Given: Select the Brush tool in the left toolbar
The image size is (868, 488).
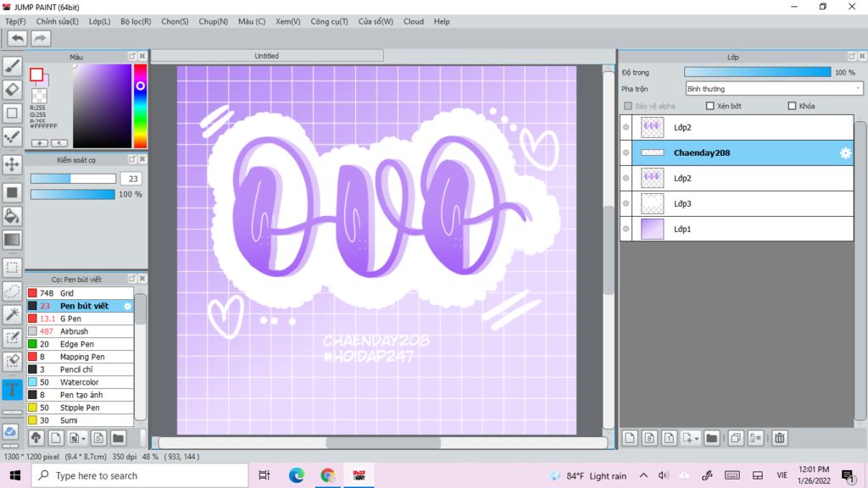Looking at the screenshot, I should click(x=12, y=66).
